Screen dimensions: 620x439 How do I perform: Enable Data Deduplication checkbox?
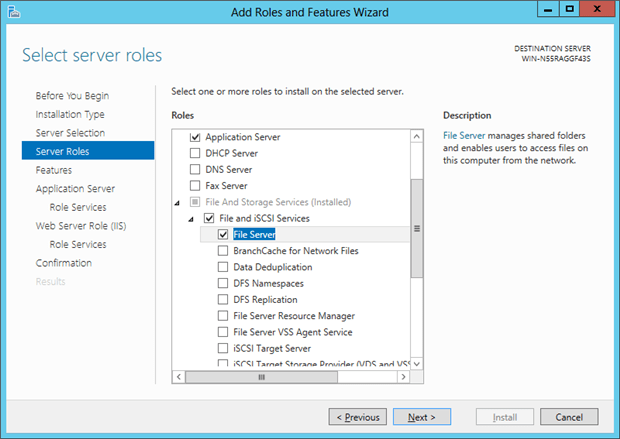[223, 267]
